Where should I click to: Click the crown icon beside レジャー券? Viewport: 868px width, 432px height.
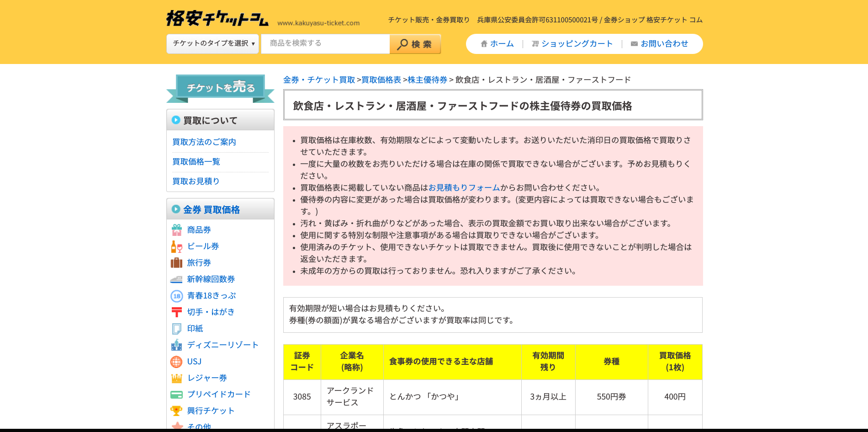pos(176,378)
